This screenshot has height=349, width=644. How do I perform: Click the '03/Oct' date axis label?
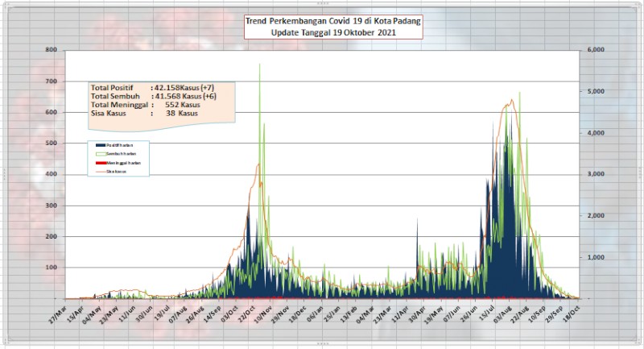coord(229,314)
